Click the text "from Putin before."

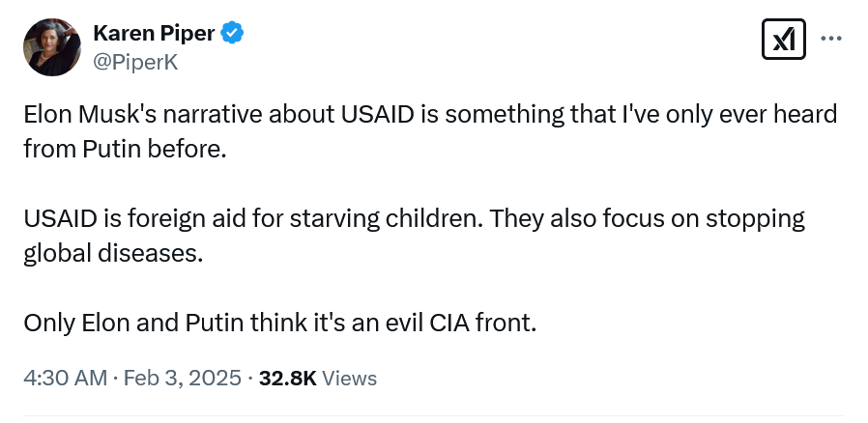[x=125, y=150]
